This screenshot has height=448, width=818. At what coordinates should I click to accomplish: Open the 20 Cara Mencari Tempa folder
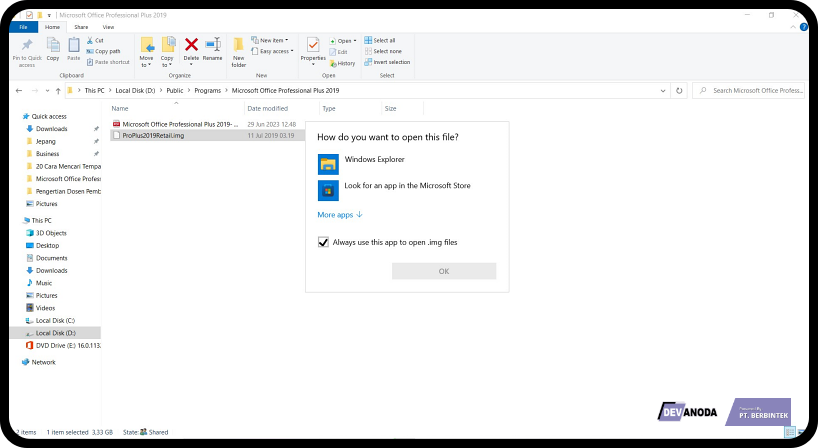68,166
